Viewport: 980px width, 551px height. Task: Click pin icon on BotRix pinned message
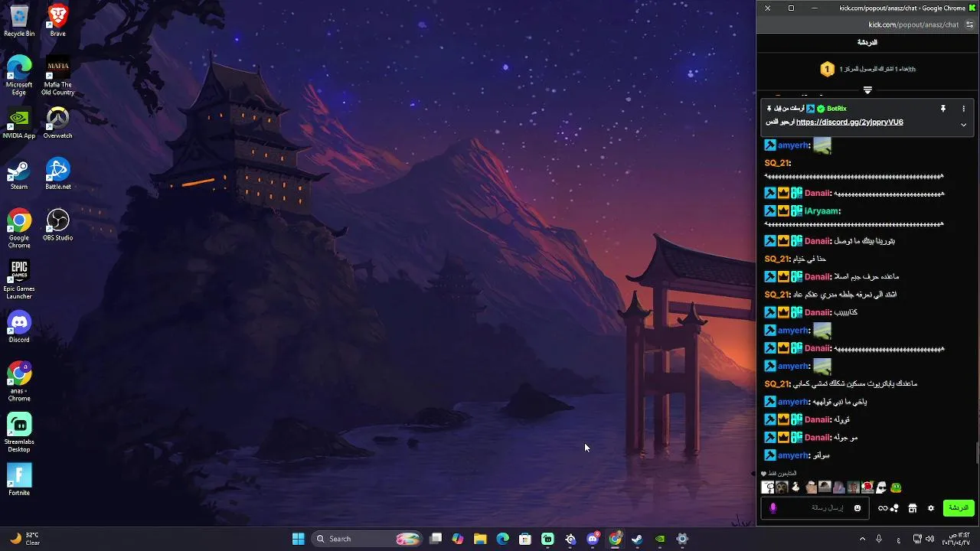(943, 109)
